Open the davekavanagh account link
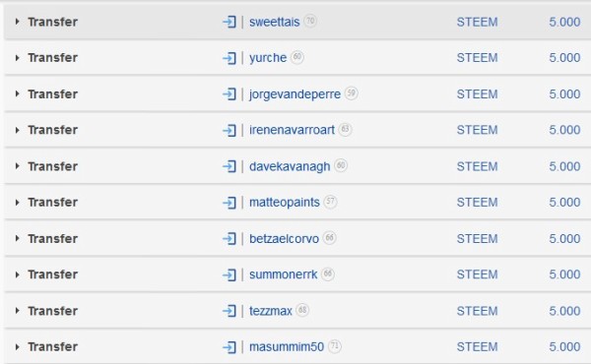 (290, 166)
